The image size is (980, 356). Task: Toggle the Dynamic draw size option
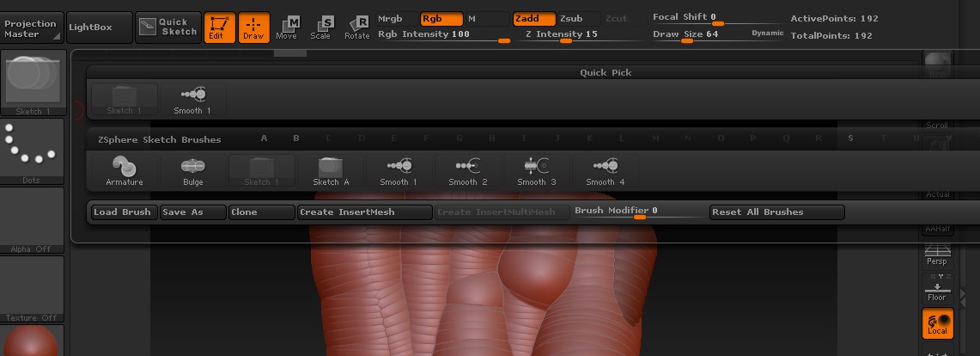(767, 34)
